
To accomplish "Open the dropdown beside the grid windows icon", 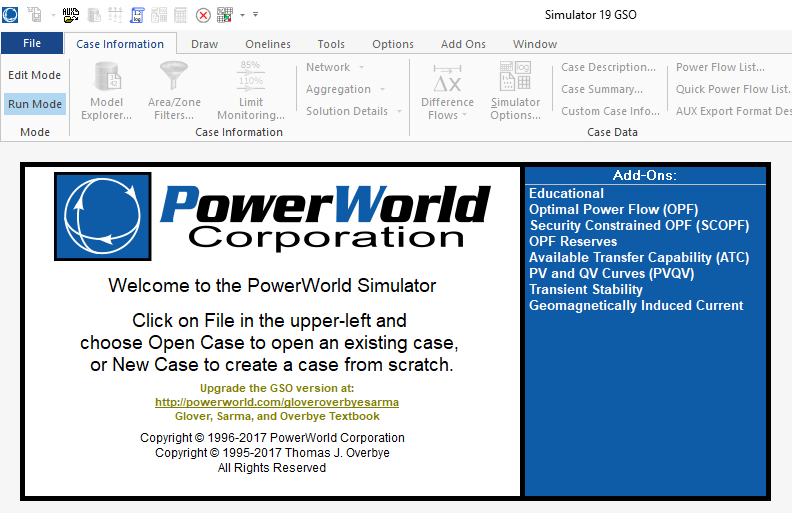I will pos(242,15).
